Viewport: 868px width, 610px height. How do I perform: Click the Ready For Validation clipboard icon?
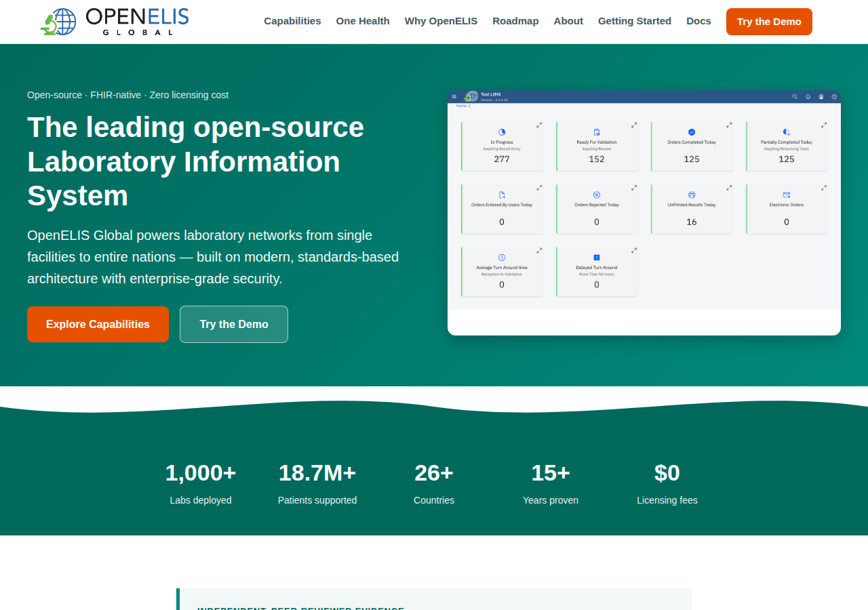(597, 132)
